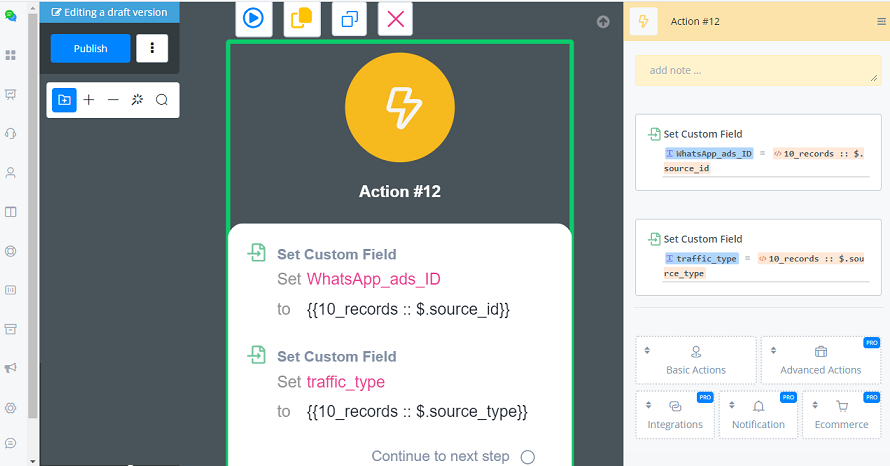Open the headset icon in left sidebar
Viewport: 890px width, 466px height.
click(x=11, y=133)
